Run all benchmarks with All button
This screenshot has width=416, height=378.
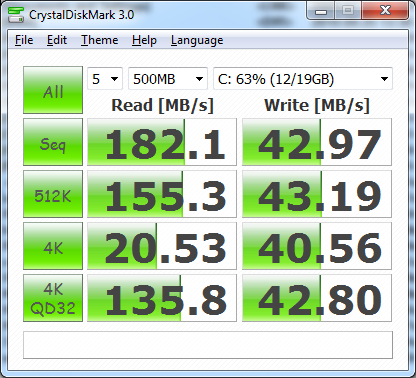[53, 90]
